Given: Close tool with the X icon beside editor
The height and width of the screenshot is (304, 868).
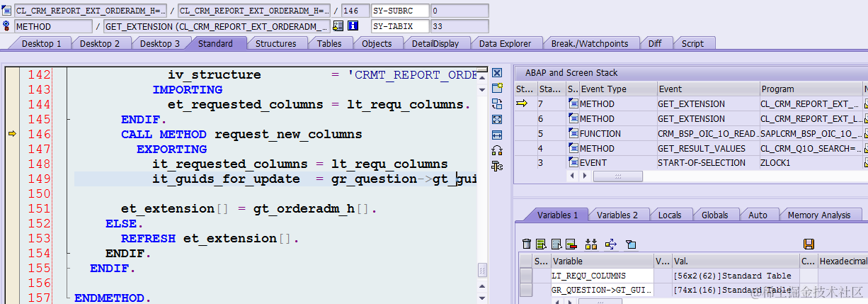Looking at the screenshot, I should click(497, 73).
